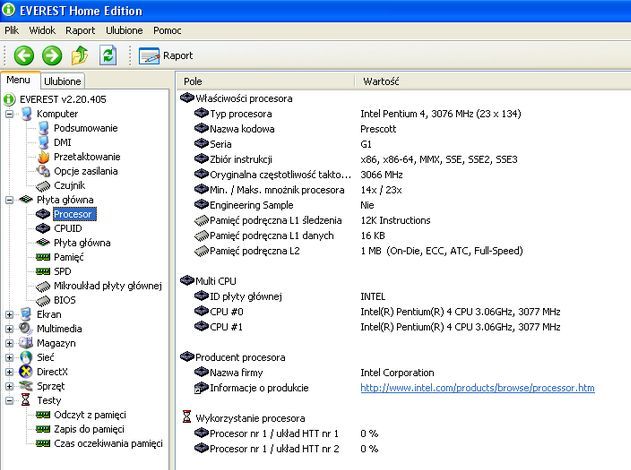631x470 pixels.
Task: Click the Wartość column header
Action: click(382, 80)
